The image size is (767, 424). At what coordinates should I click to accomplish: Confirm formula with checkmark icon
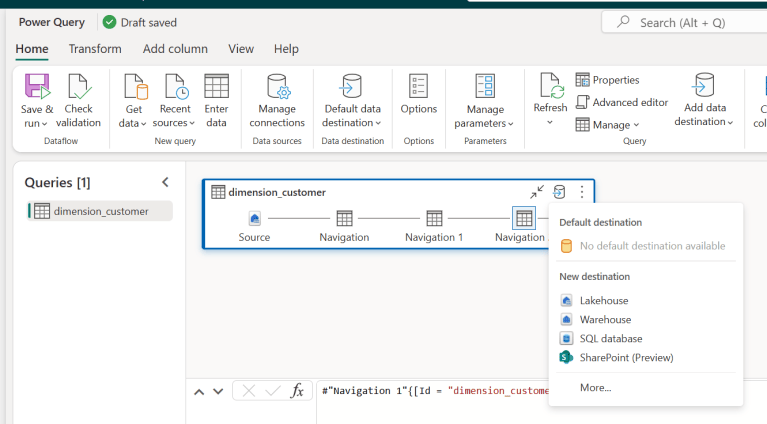[273, 391]
